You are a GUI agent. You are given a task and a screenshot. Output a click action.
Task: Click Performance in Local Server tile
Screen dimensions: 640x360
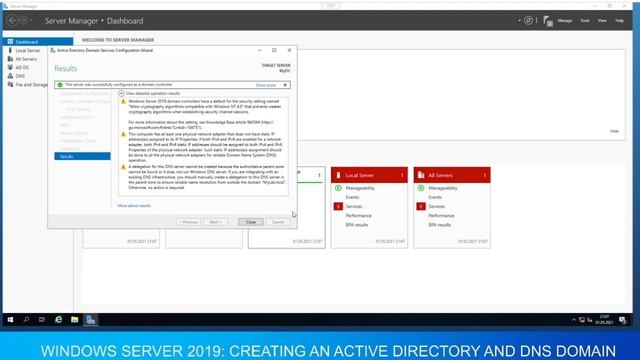click(x=358, y=216)
